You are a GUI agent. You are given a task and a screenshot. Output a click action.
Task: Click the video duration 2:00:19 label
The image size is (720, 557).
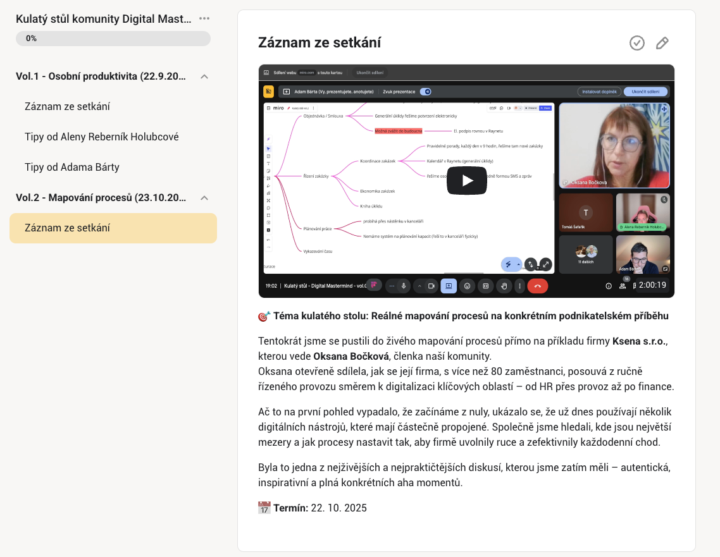click(x=652, y=285)
